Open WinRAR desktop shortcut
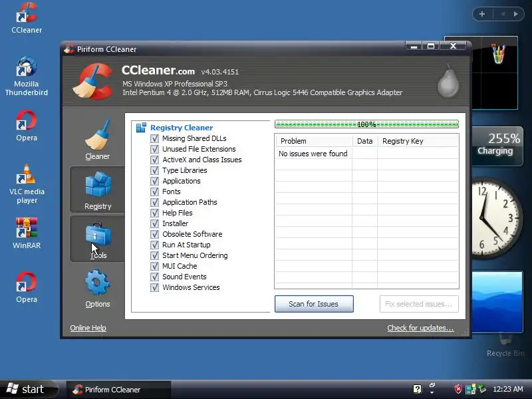Viewport: 532px width, 399px height. tap(27, 234)
